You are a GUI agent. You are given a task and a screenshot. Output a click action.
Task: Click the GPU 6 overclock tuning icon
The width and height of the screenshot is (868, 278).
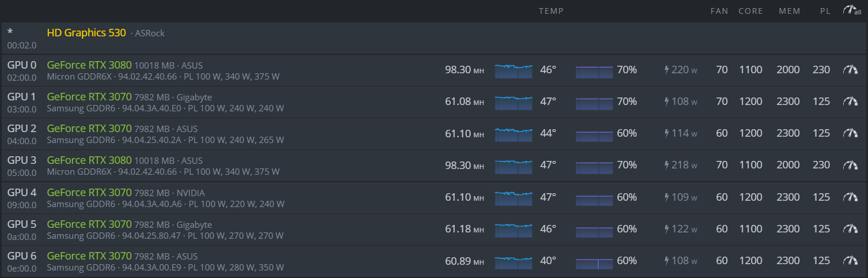850,261
